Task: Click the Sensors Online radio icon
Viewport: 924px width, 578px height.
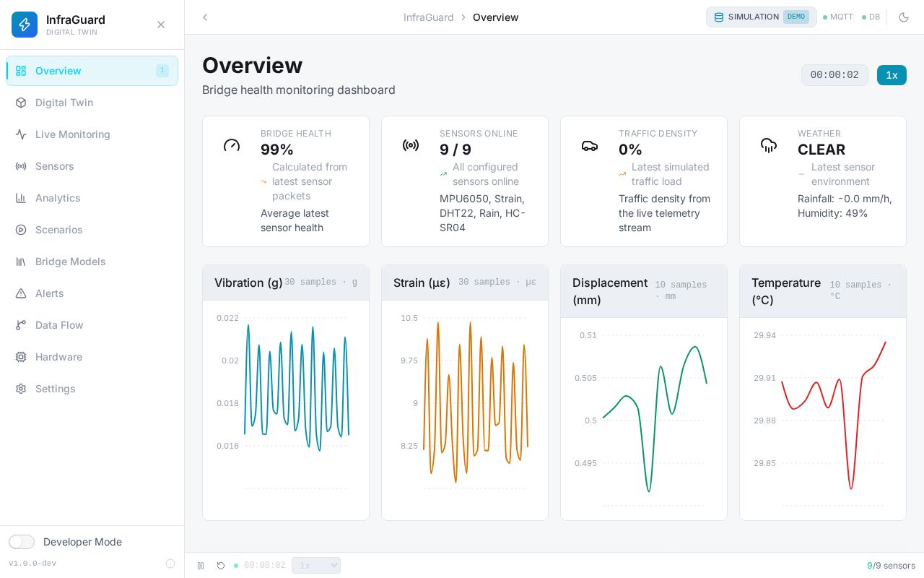Action: click(411, 145)
